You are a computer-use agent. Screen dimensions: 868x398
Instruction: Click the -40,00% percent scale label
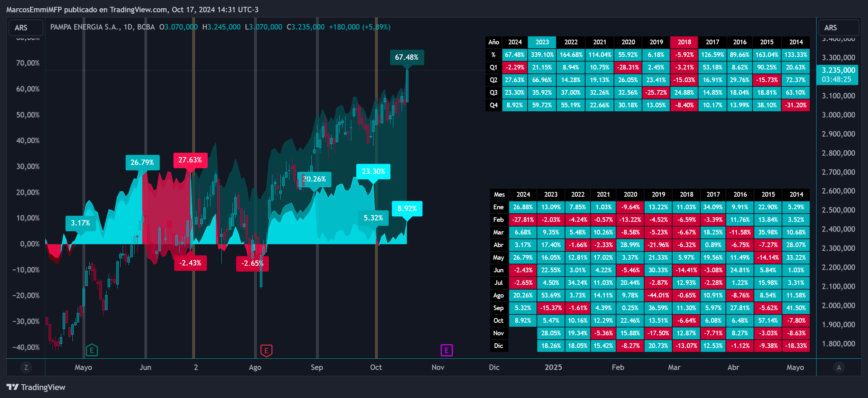[x=26, y=348]
